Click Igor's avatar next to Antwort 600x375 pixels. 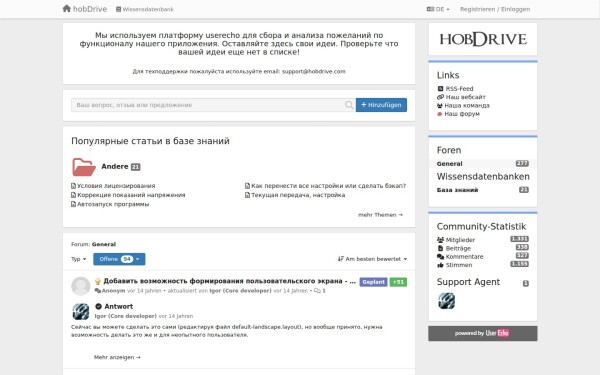(x=81, y=311)
